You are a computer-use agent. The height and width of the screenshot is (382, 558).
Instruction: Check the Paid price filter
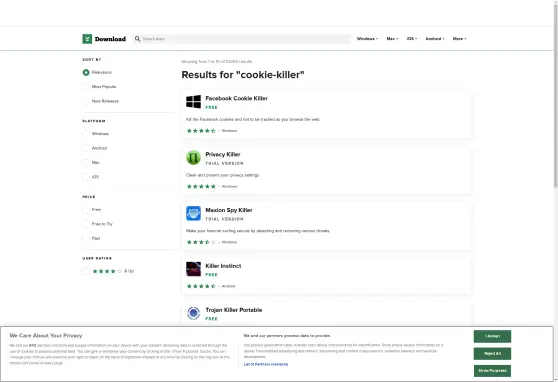[x=86, y=238]
